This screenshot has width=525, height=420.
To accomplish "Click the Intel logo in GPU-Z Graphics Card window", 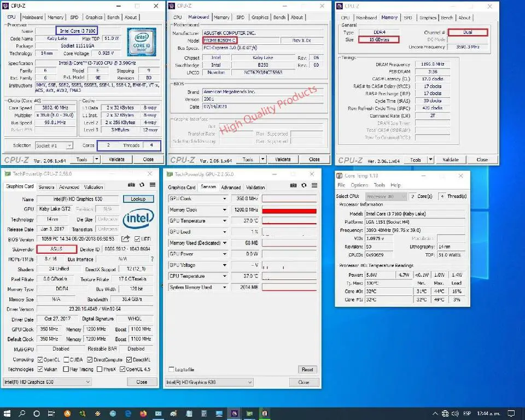I will (138, 218).
